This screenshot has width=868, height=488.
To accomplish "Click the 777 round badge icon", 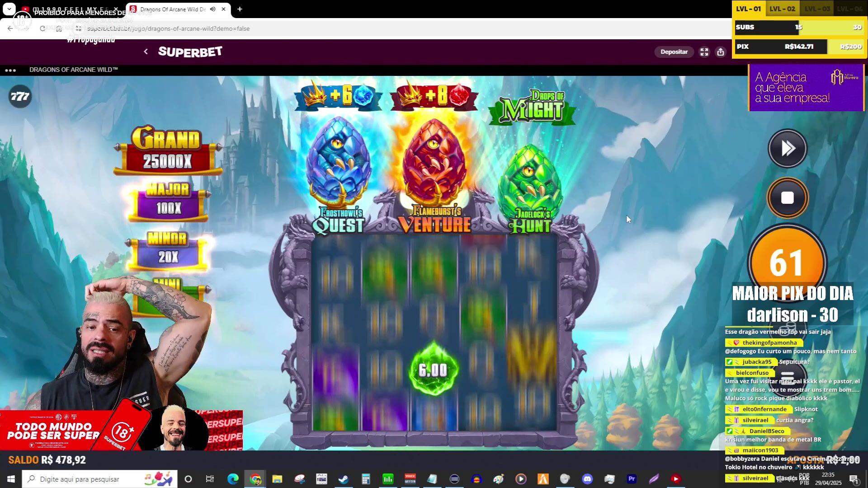I will (20, 96).
